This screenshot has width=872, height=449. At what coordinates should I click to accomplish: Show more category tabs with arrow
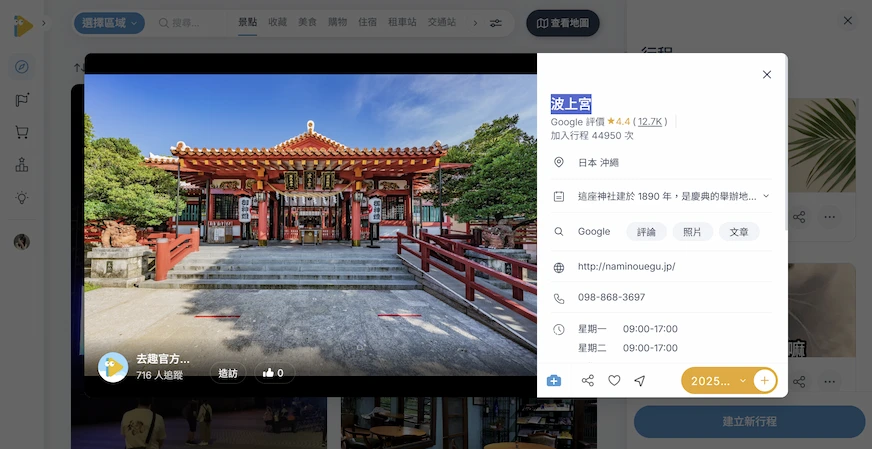point(475,23)
